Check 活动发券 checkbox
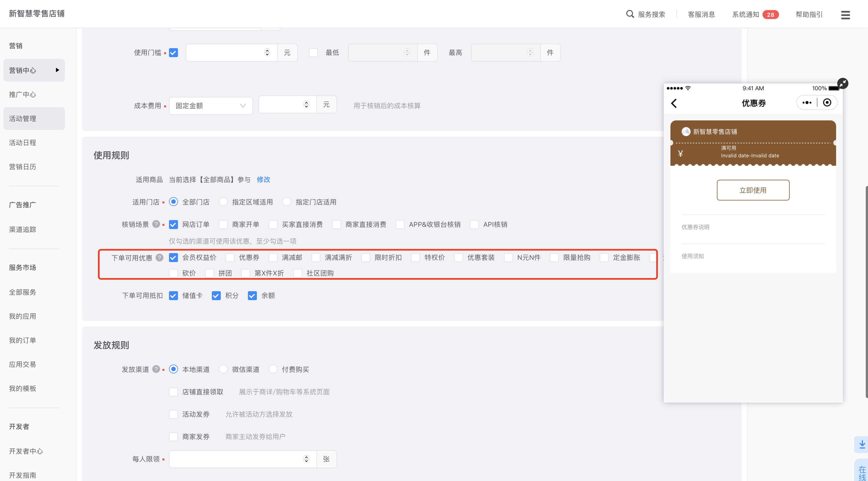The width and height of the screenshot is (868, 481). [x=173, y=414]
